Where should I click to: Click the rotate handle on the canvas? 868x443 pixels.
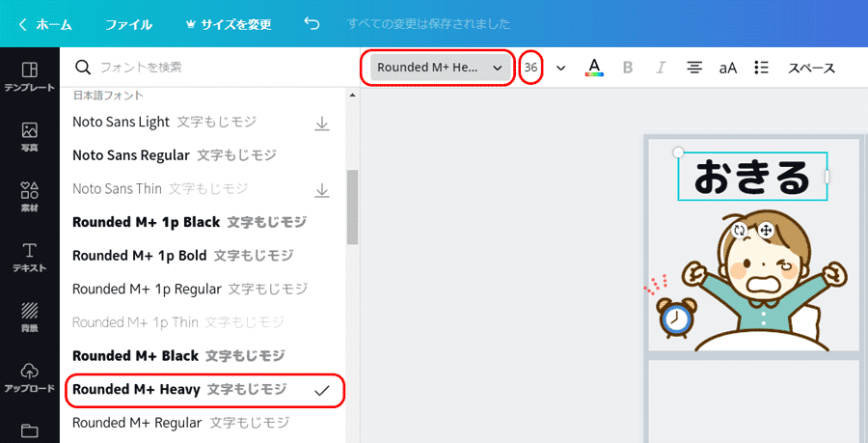coord(740,231)
